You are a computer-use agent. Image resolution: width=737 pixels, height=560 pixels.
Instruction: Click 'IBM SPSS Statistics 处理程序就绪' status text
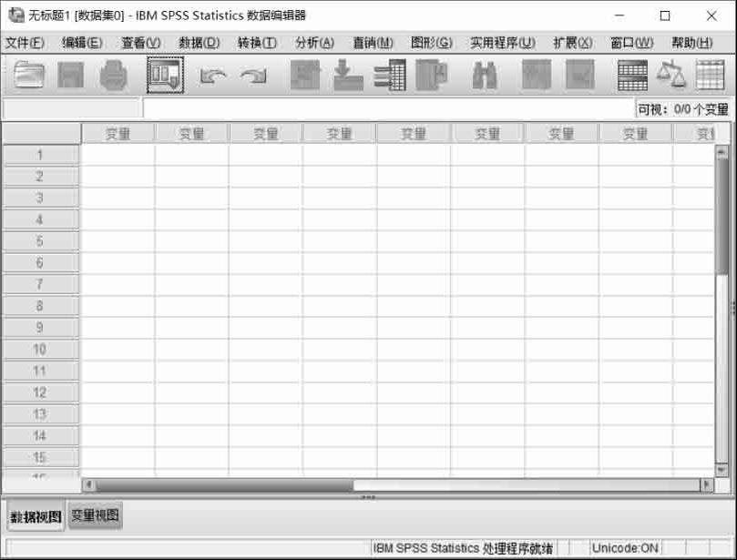point(463,548)
